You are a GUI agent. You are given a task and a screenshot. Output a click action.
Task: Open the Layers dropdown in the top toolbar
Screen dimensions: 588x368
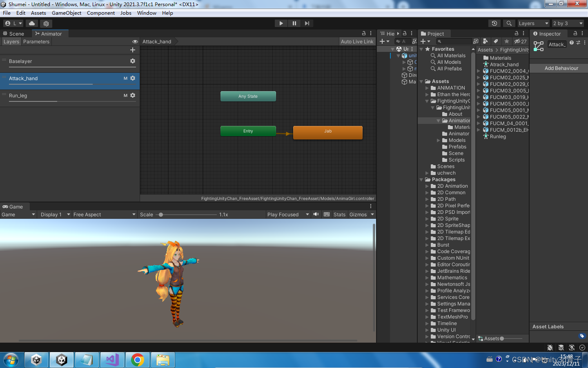[x=533, y=23]
